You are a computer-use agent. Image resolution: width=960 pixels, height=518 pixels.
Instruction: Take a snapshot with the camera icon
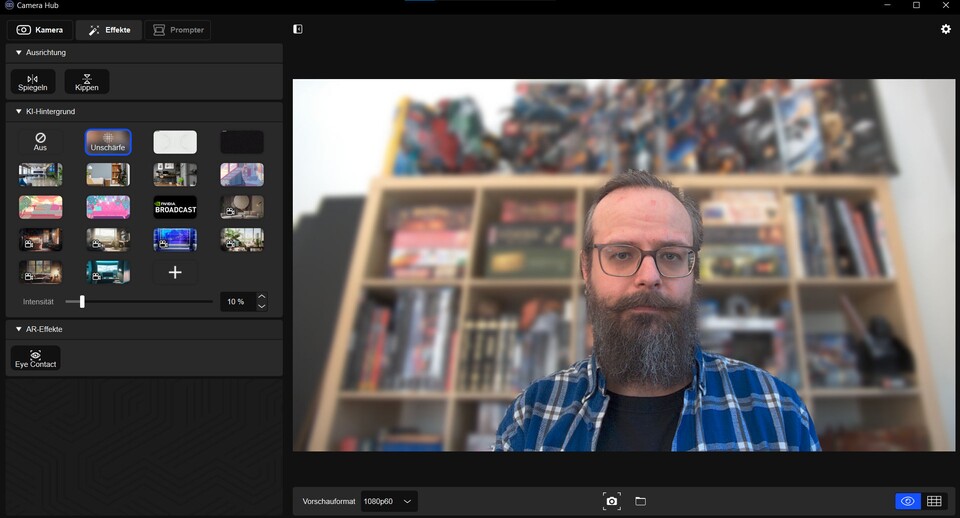pyautogui.click(x=611, y=501)
